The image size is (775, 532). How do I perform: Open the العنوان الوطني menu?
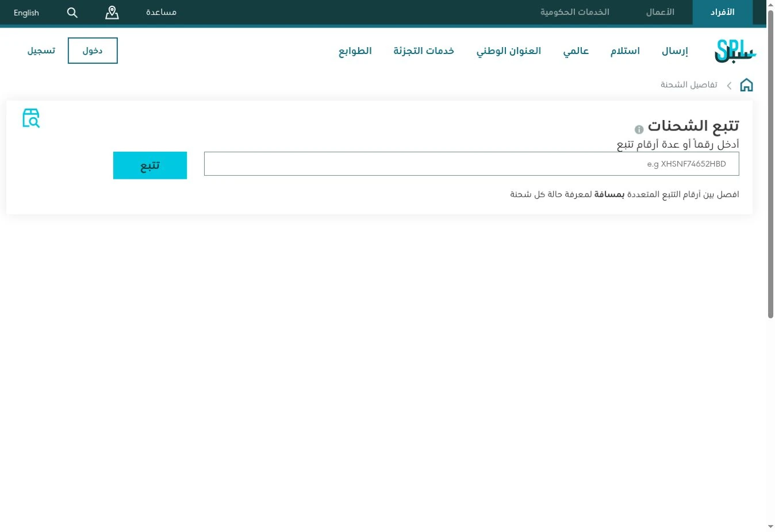pos(509,51)
